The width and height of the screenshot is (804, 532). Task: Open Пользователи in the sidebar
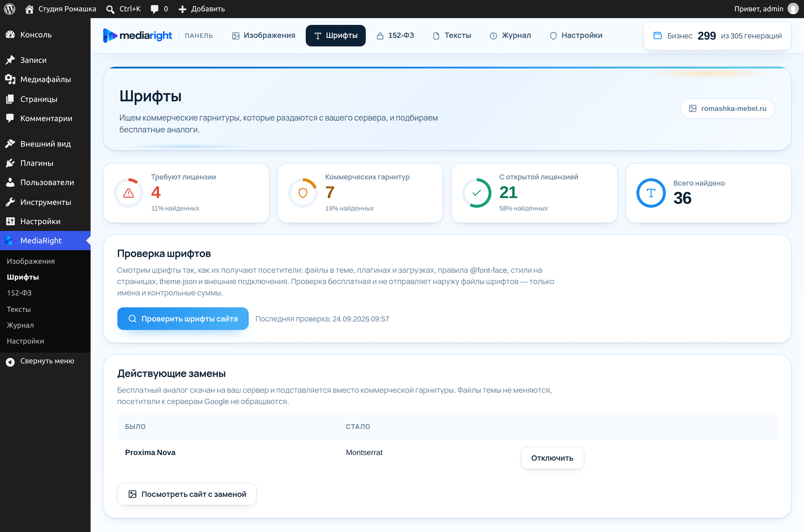(x=46, y=183)
